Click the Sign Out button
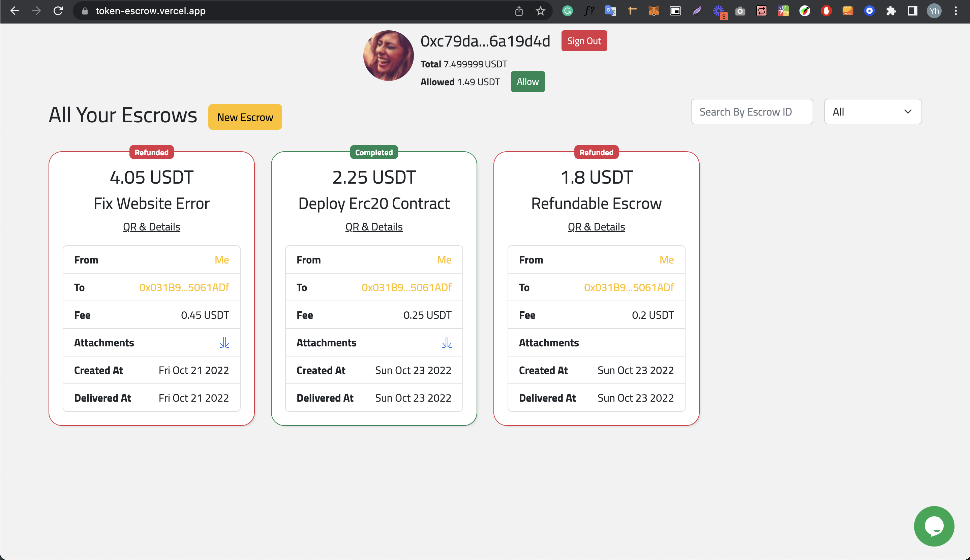 pyautogui.click(x=583, y=40)
